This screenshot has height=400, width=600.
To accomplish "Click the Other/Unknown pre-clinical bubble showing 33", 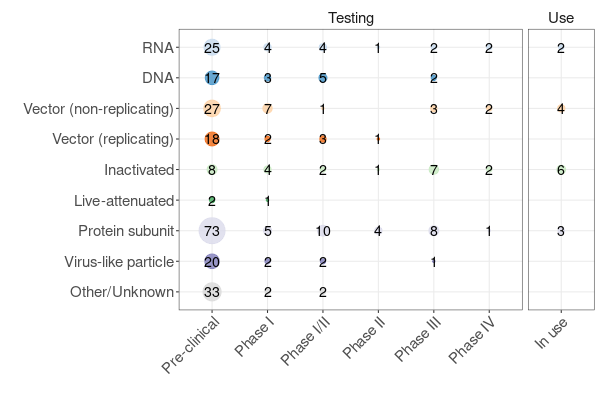I will [212, 293].
